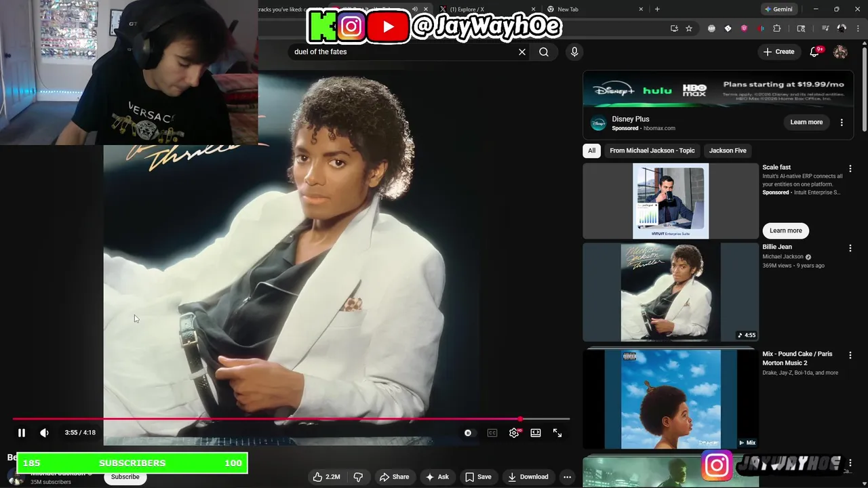The width and height of the screenshot is (868, 488).
Task: Click Learn more on Scale fast ad
Action: click(x=785, y=230)
